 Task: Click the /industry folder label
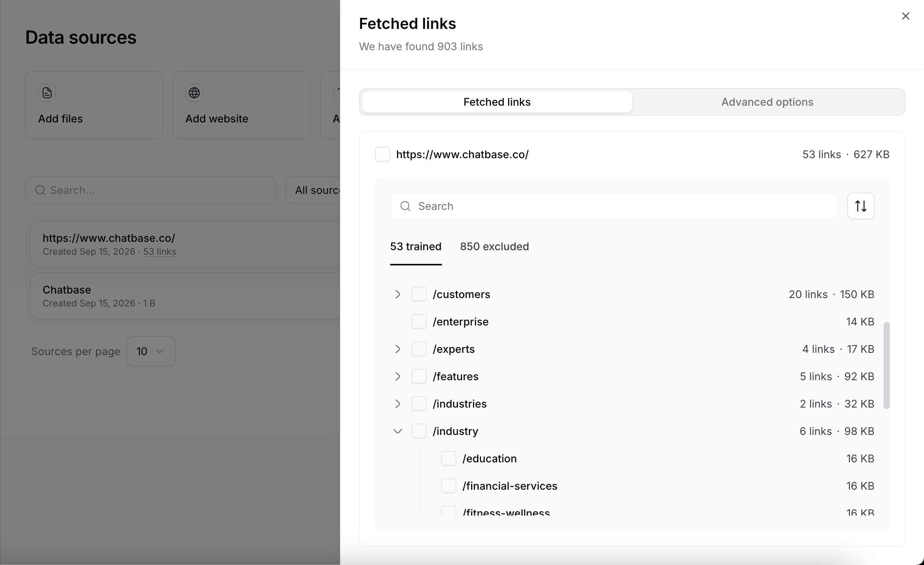click(x=456, y=431)
